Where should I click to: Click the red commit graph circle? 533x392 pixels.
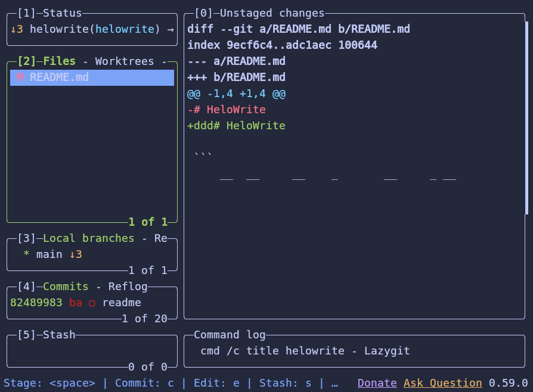[92, 303]
